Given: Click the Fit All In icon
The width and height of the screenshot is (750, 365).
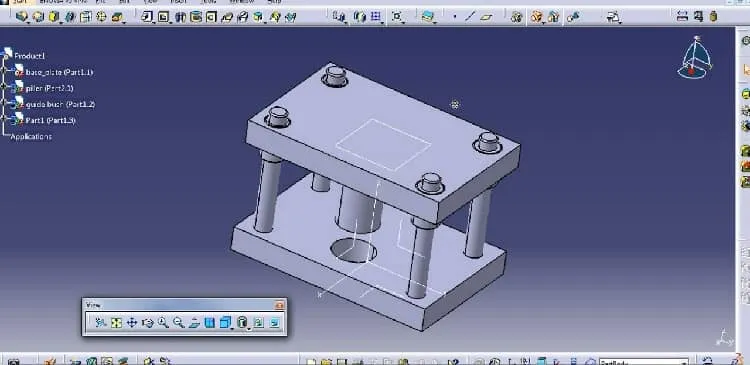Looking at the screenshot, I should (116, 323).
